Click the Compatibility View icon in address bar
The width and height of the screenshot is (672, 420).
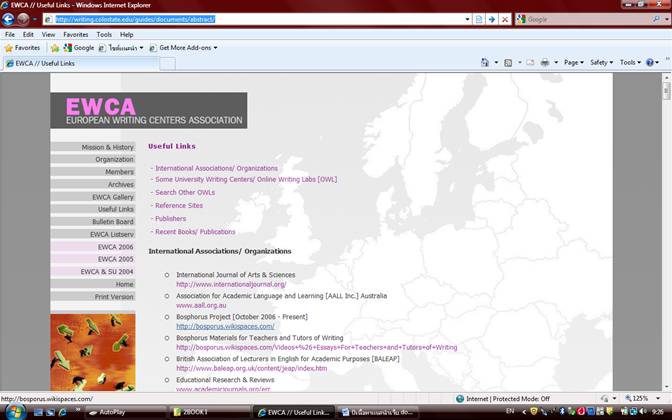click(479, 19)
